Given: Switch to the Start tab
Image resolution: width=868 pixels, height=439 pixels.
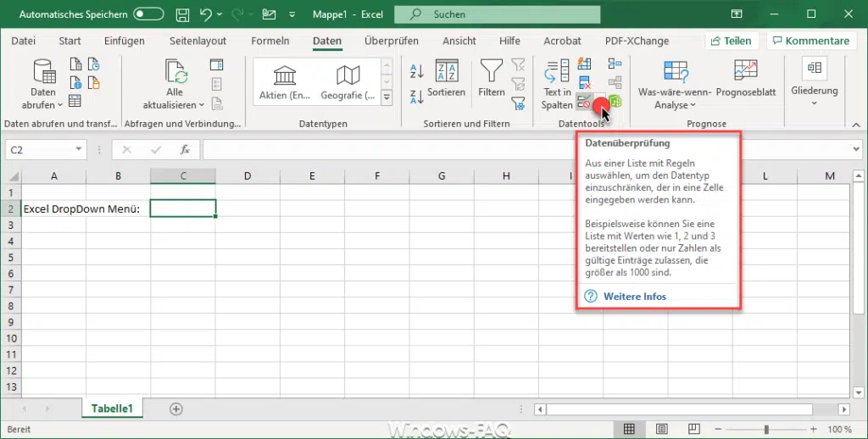Looking at the screenshot, I should point(70,41).
